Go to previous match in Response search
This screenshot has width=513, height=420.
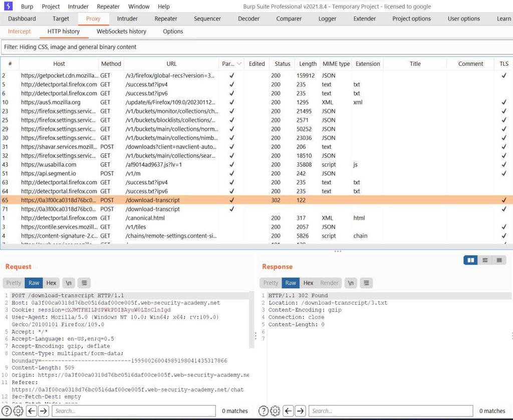[x=288, y=410]
